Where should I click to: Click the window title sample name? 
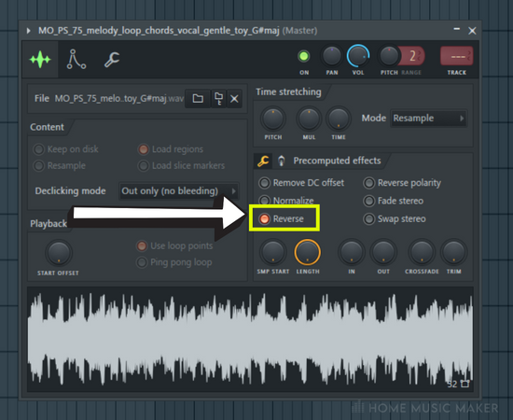point(159,31)
